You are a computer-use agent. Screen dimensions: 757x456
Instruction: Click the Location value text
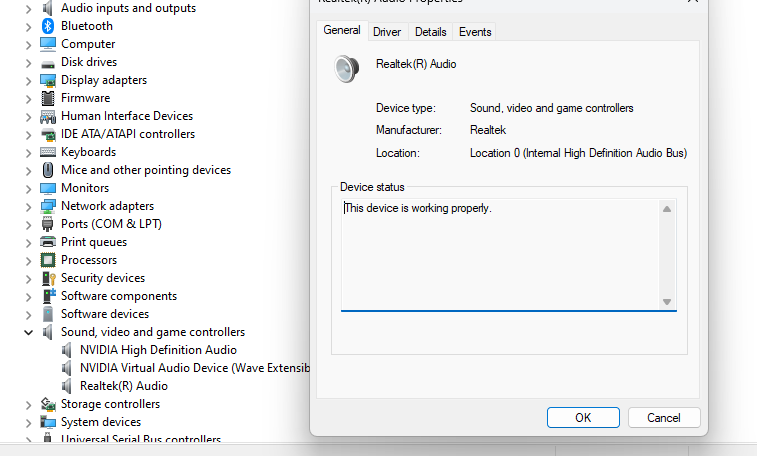(578, 153)
